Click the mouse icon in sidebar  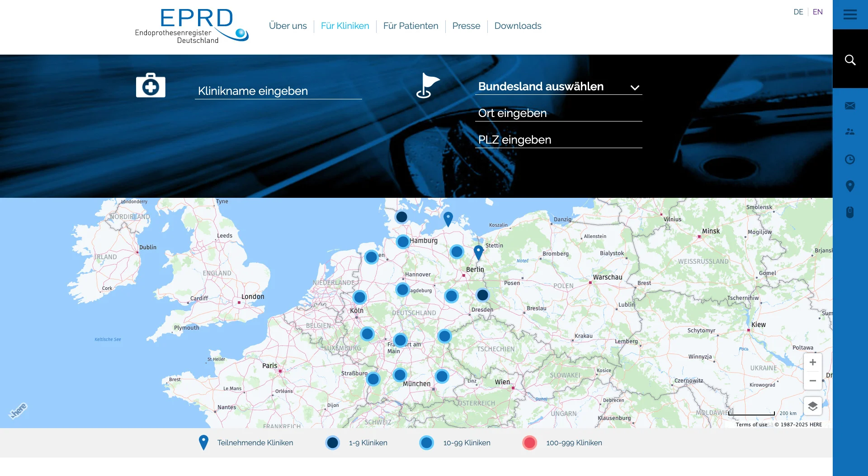(850, 212)
